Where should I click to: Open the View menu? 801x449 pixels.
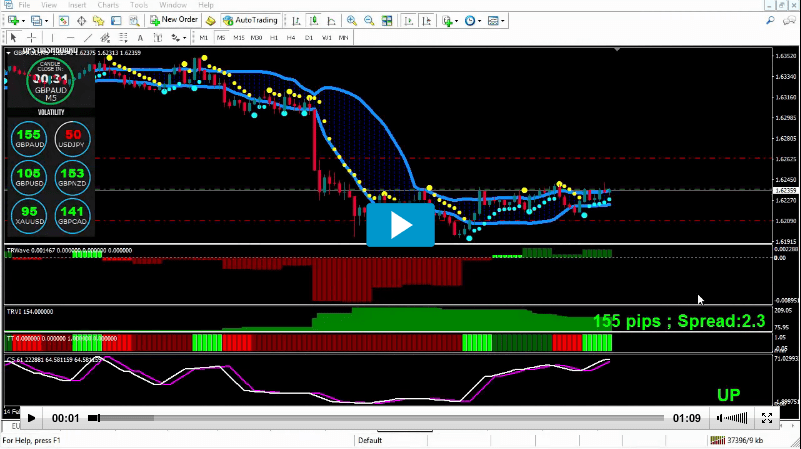(49, 5)
